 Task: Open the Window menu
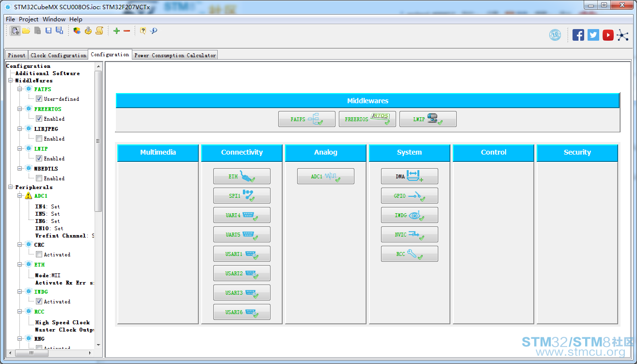click(x=54, y=19)
